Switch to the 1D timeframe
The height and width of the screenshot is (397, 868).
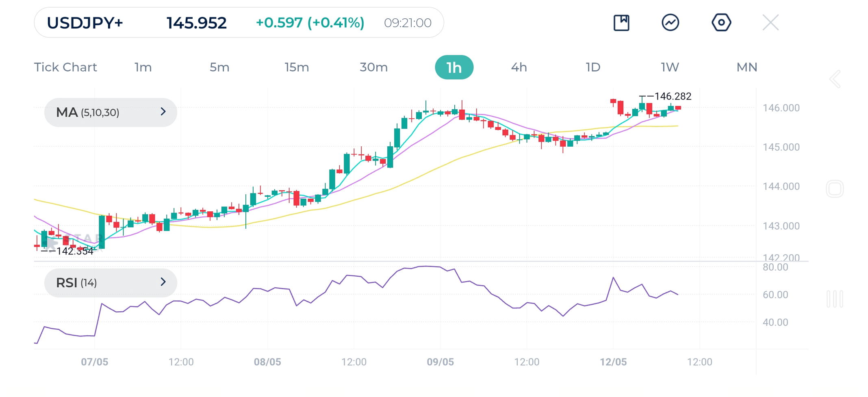[593, 67]
